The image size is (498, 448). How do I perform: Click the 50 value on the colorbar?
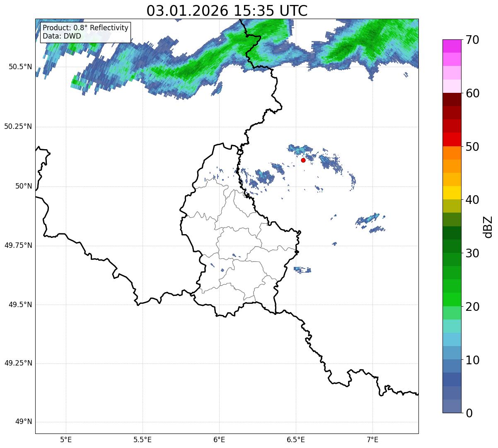coord(472,147)
